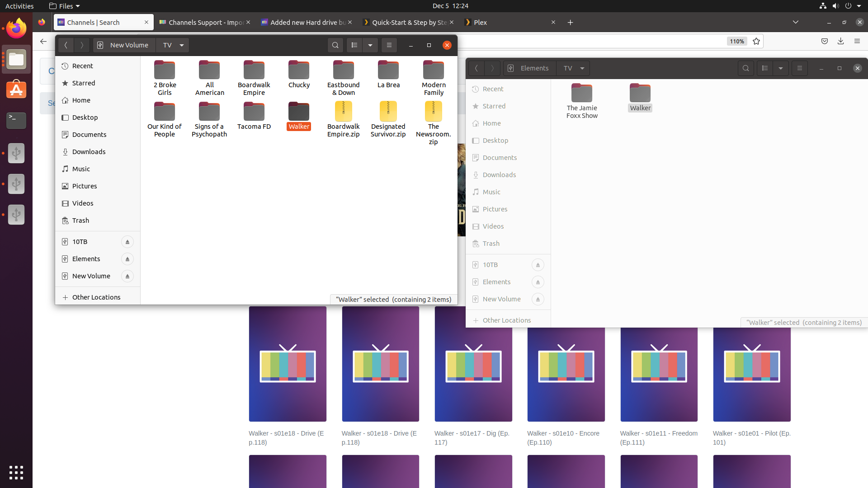
Task: Select Downloads in New Volume sidebar
Action: pyautogui.click(x=89, y=152)
